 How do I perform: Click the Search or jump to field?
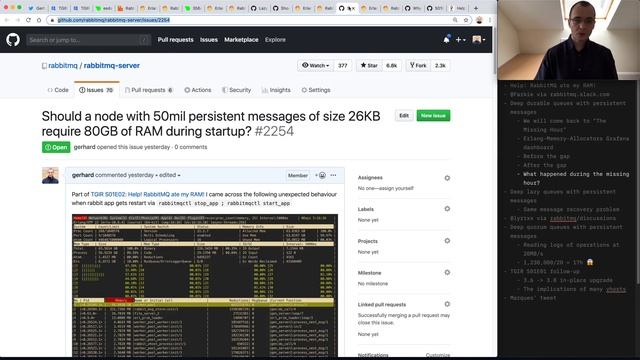pyautogui.click(x=88, y=40)
